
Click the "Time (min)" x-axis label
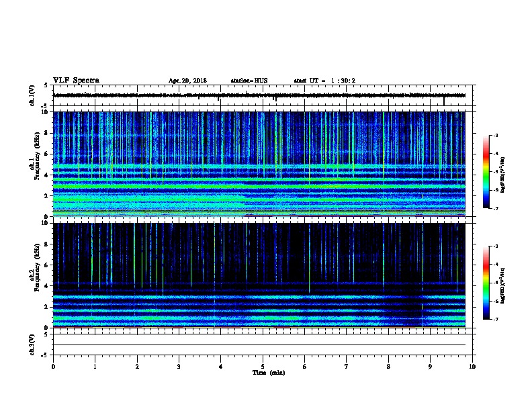tap(269, 373)
